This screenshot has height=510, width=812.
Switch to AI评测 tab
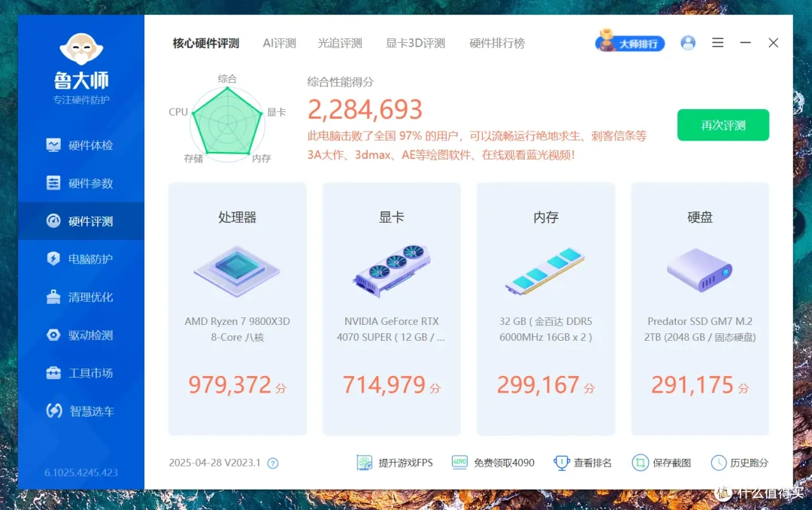point(280,43)
